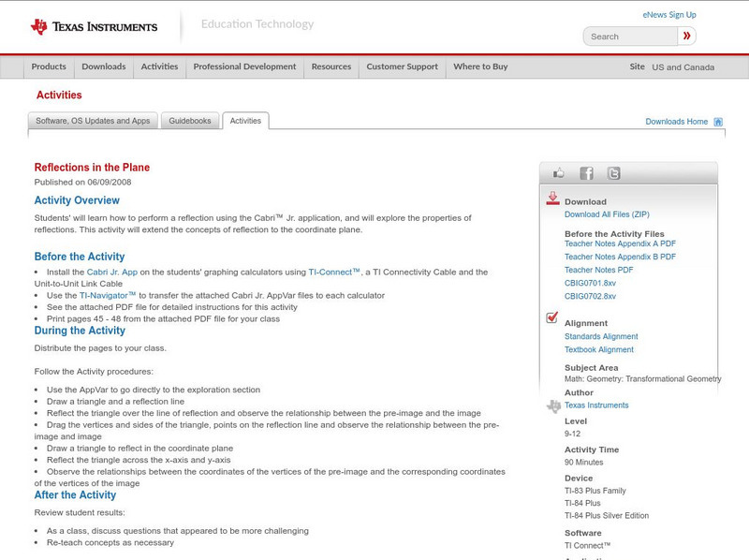Share the activity on Twitter
Viewport: 749px width, 560px height.
point(613,173)
